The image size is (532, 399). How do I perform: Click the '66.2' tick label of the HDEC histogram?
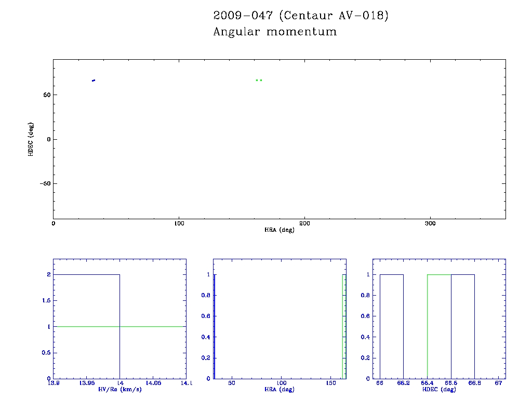tap(403, 383)
